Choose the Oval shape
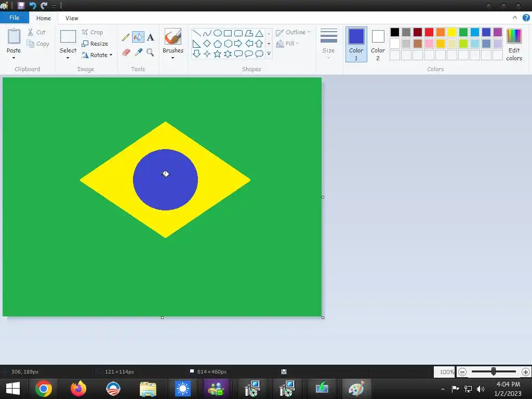This screenshot has width=532, height=399. [x=218, y=33]
